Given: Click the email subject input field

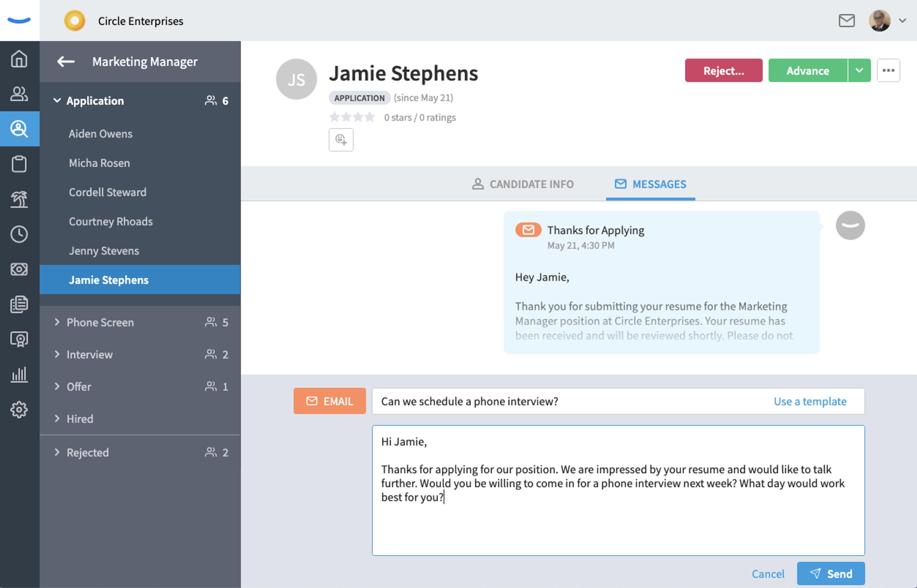Looking at the screenshot, I should pyautogui.click(x=618, y=401).
